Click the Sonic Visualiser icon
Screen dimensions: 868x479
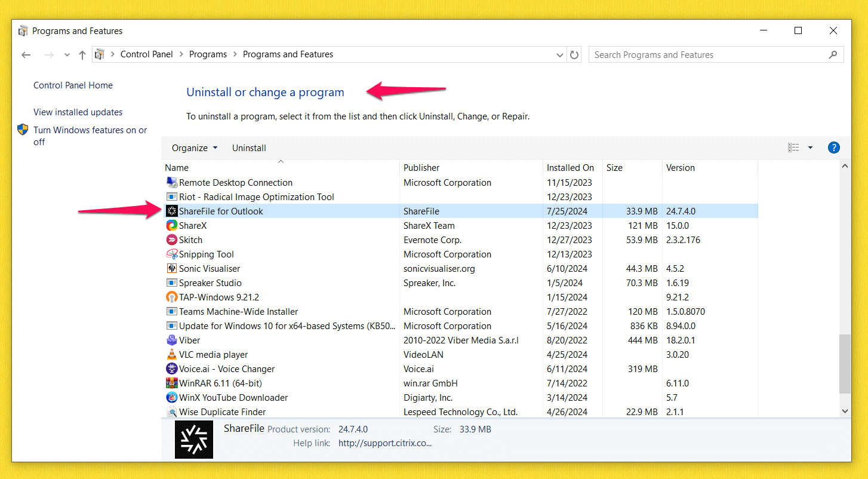(x=172, y=268)
